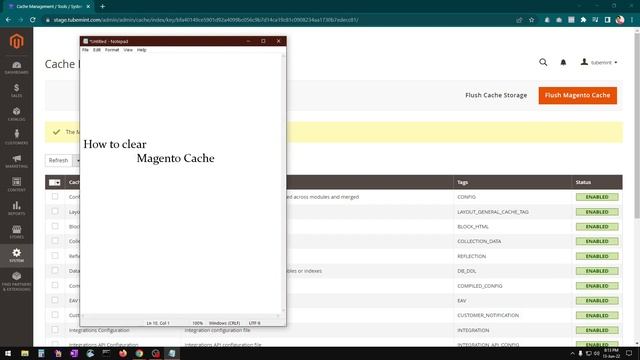Click the browser back arrow
Image resolution: width=640 pixels, height=360 pixels.
8,20
